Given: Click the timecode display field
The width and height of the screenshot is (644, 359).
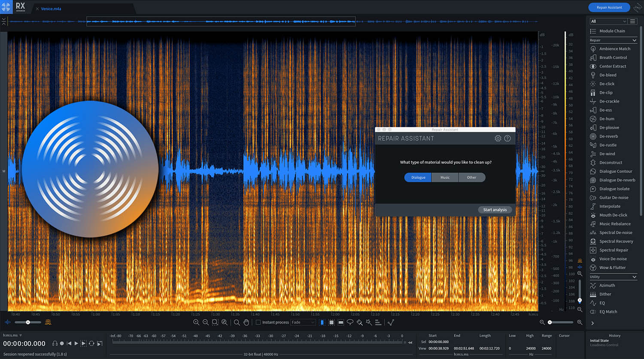Looking at the screenshot, I should pos(24,344).
